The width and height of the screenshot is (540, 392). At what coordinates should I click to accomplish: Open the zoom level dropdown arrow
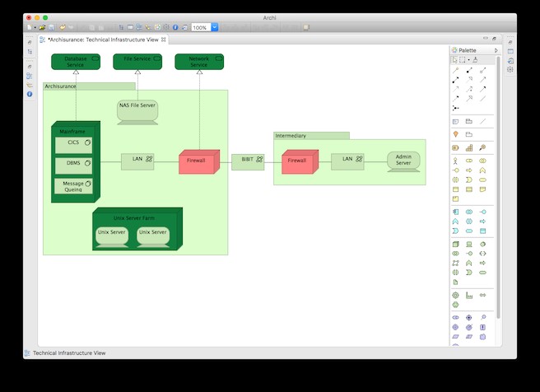215,27
